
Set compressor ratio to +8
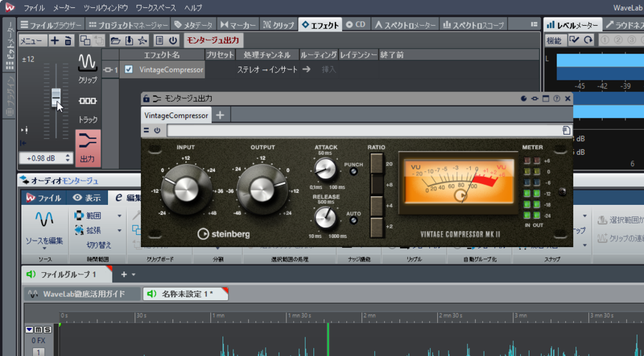coord(376,184)
